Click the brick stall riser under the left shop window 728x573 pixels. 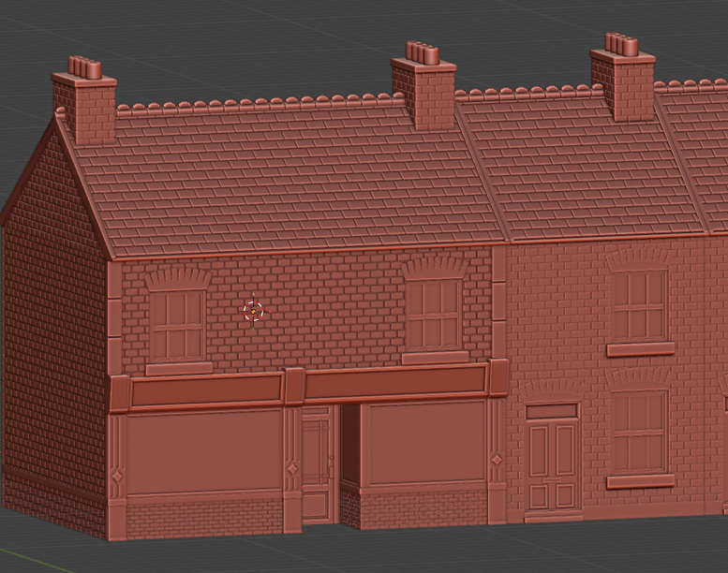click(203, 516)
